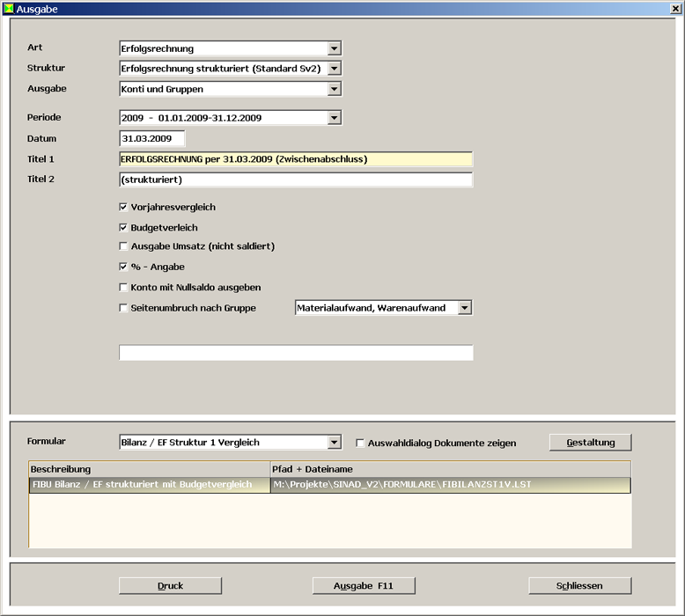The image size is (685, 616).
Task: Enable Seitenumbruch nach Gruppe
Action: coord(124,308)
